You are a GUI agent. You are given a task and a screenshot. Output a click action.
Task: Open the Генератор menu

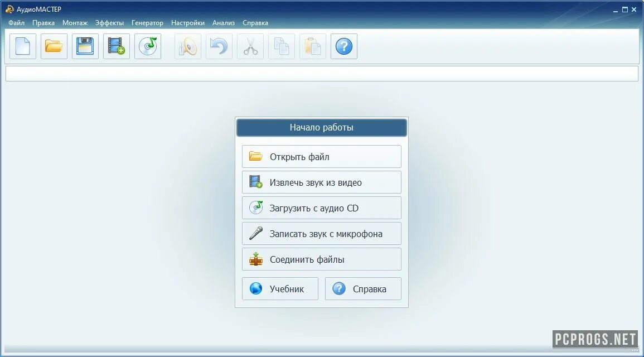(x=147, y=23)
